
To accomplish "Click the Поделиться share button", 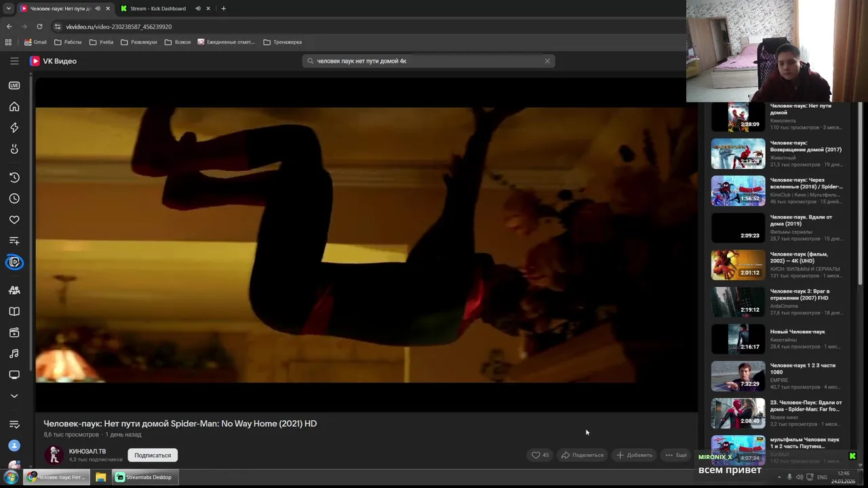I will pyautogui.click(x=583, y=455).
